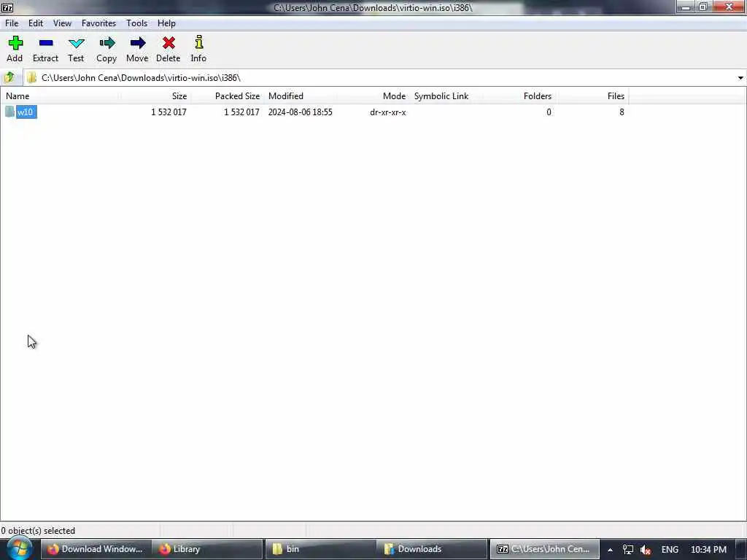Switch to bin folder taskbar button

click(x=320, y=549)
